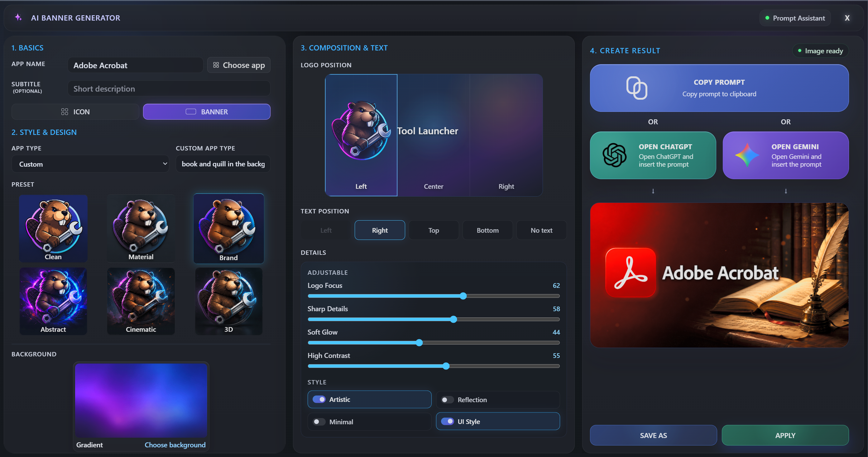This screenshot has height=457, width=868.
Task: Click the Subtitle short description field
Action: click(169, 88)
